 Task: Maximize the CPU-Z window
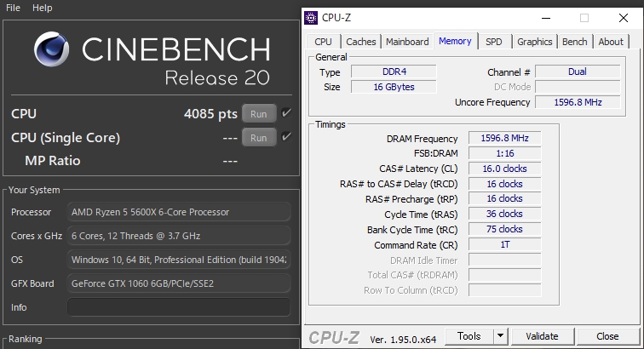tap(584, 18)
